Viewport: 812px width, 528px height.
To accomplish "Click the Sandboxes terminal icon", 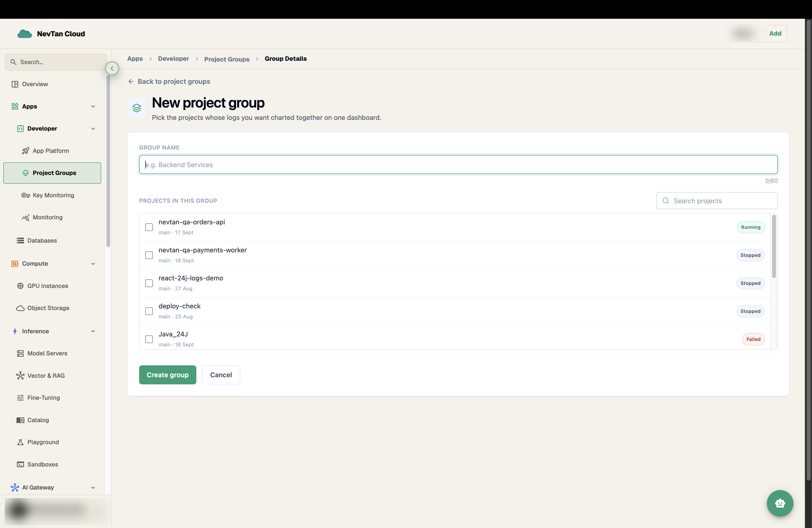I will coord(20,464).
